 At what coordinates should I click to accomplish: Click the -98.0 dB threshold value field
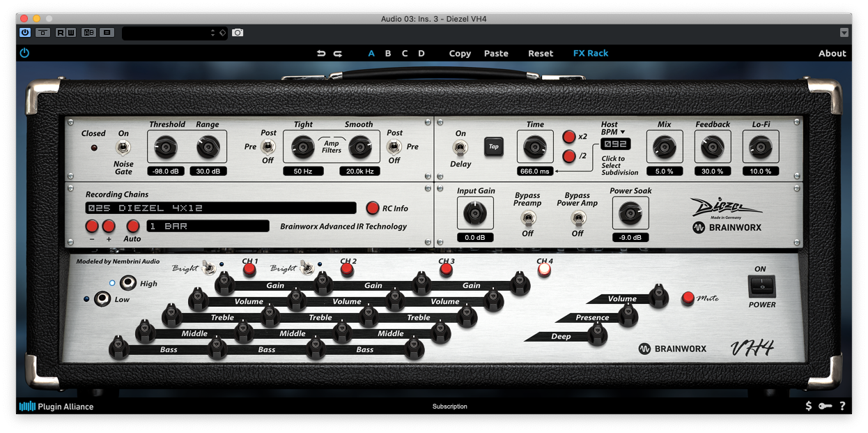(166, 171)
